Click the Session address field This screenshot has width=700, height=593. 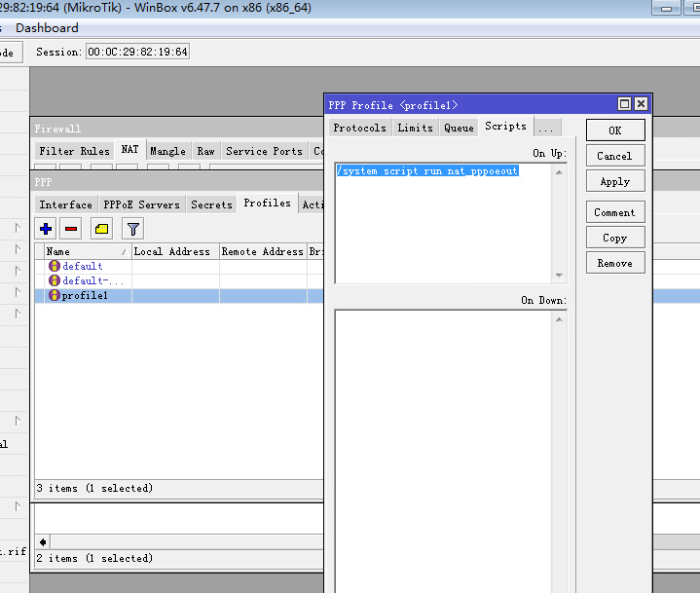(137, 52)
